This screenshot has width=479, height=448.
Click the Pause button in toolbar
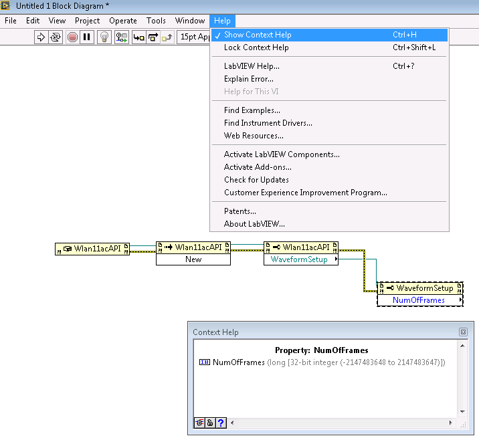[x=87, y=37]
